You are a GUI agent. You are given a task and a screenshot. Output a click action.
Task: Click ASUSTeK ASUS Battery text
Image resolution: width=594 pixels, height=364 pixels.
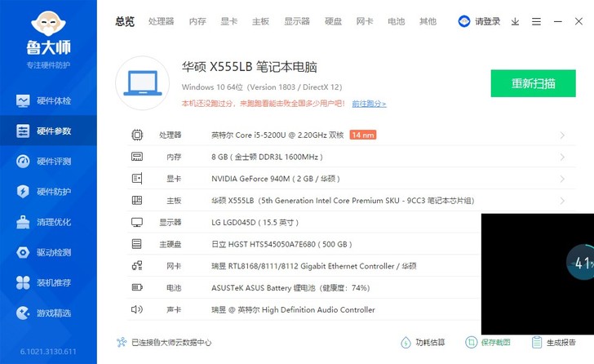(x=290, y=288)
